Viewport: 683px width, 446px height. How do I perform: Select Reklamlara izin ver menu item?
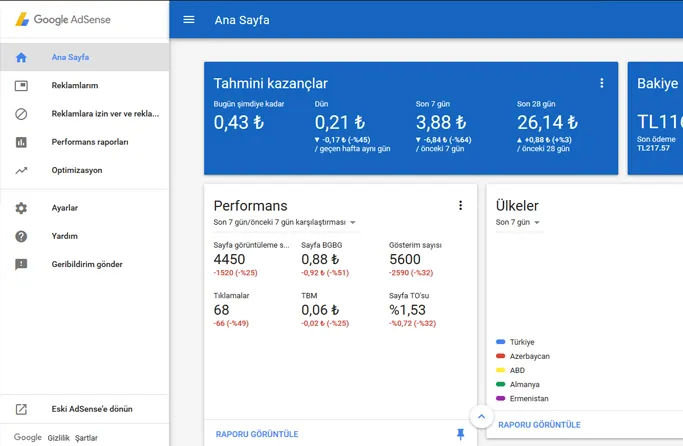click(105, 114)
